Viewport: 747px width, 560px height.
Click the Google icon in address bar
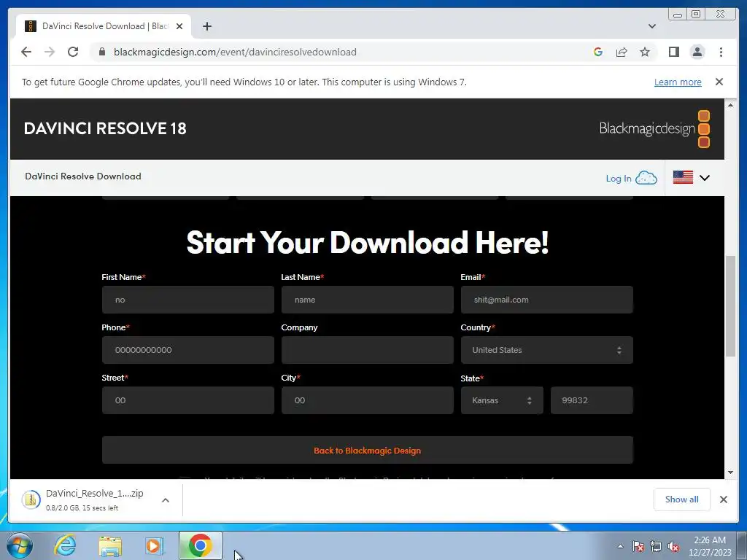[598, 52]
